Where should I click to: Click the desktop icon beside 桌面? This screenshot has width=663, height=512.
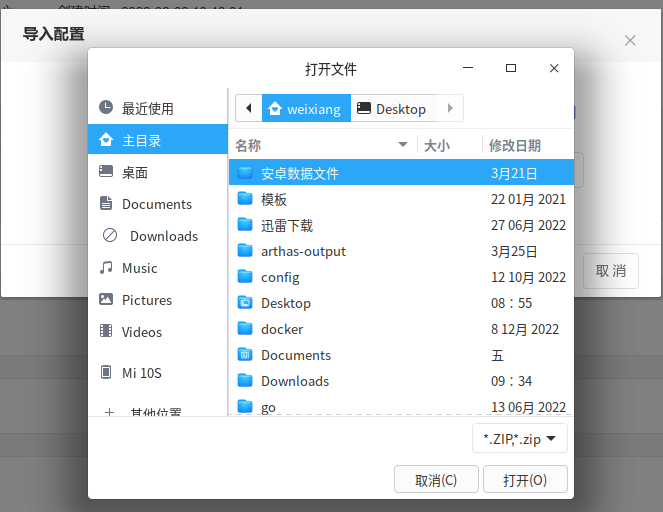106,171
